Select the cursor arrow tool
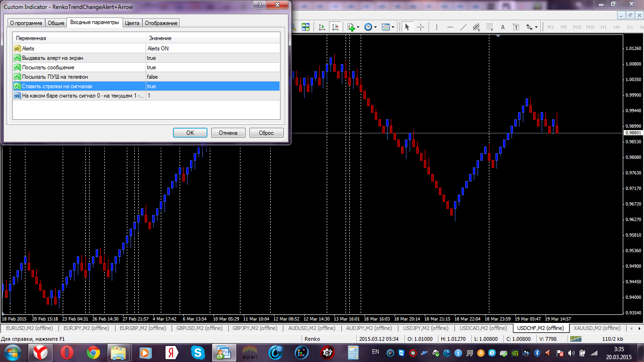 pyautogui.click(x=407, y=27)
